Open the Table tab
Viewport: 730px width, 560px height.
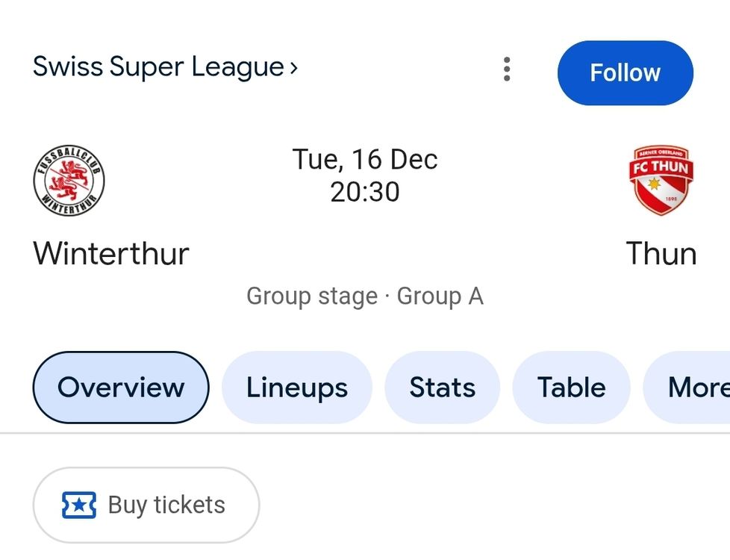point(572,388)
